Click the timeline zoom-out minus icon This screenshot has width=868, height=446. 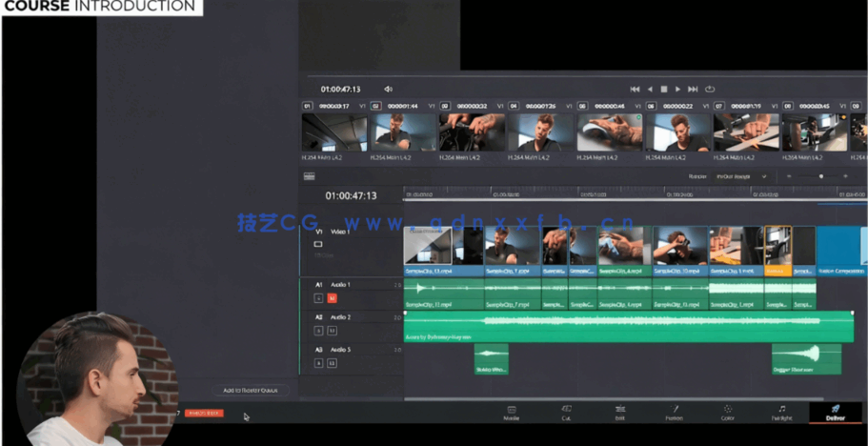(789, 176)
